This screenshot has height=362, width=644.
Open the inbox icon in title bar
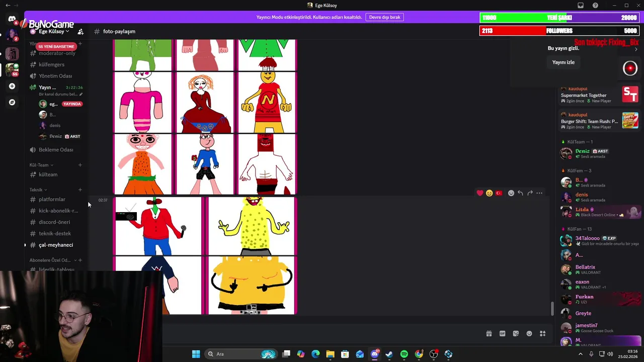[581, 5]
